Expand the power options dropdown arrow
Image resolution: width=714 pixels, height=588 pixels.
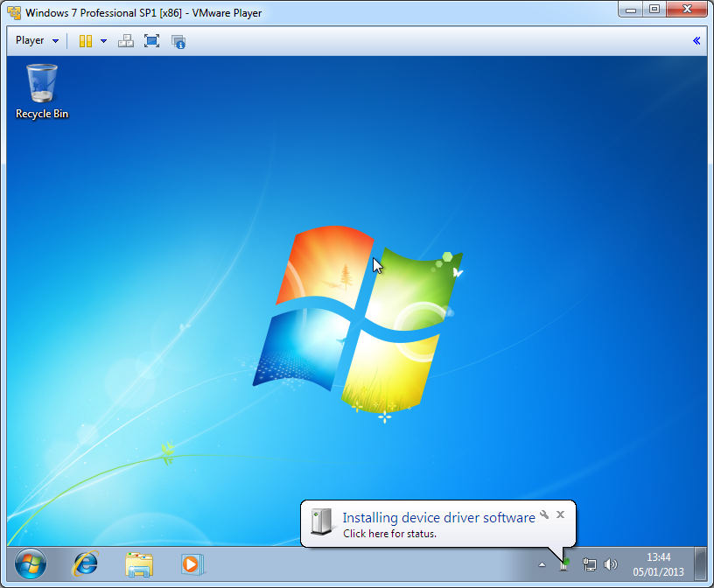[x=103, y=41]
